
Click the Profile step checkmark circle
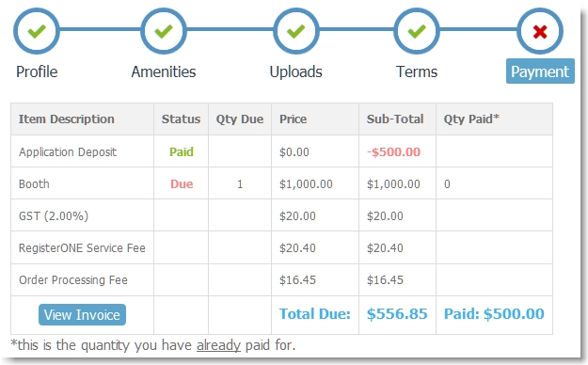(x=37, y=31)
